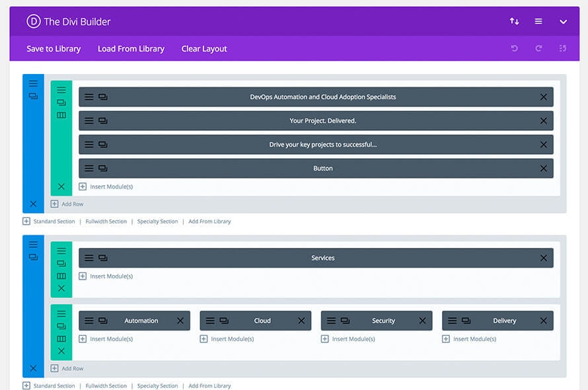Duplicate Drive your key projects module

coord(103,145)
